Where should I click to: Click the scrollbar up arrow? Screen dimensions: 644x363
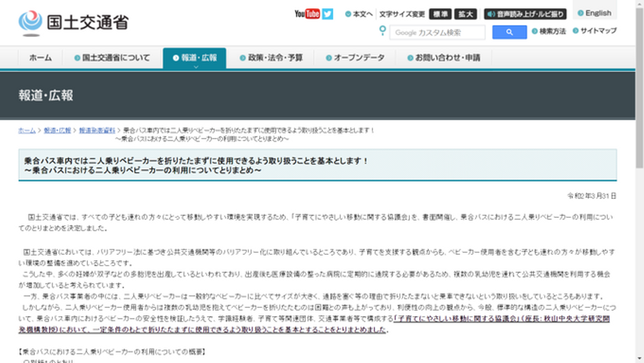pyautogui.click(x=640, y=4)
